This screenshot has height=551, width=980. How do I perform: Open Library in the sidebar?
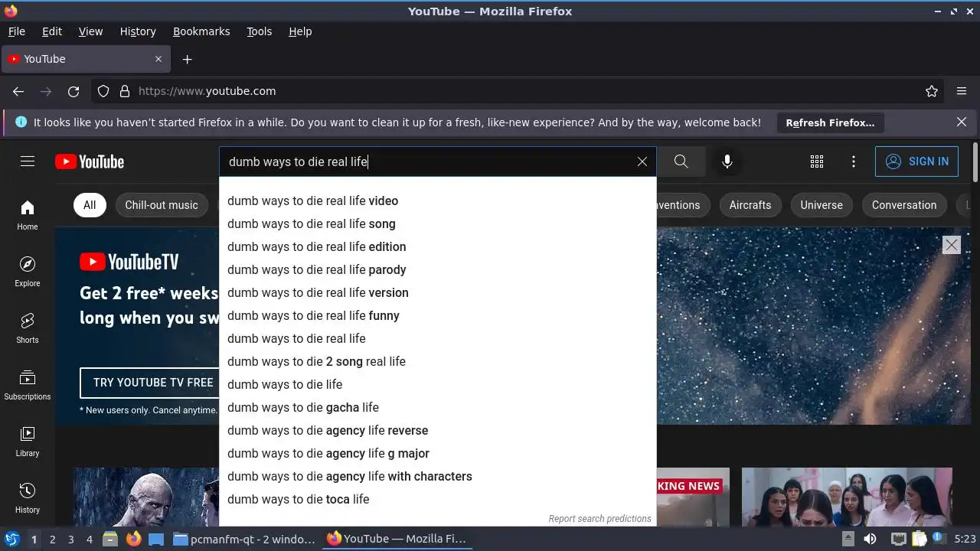coord(28,442)
